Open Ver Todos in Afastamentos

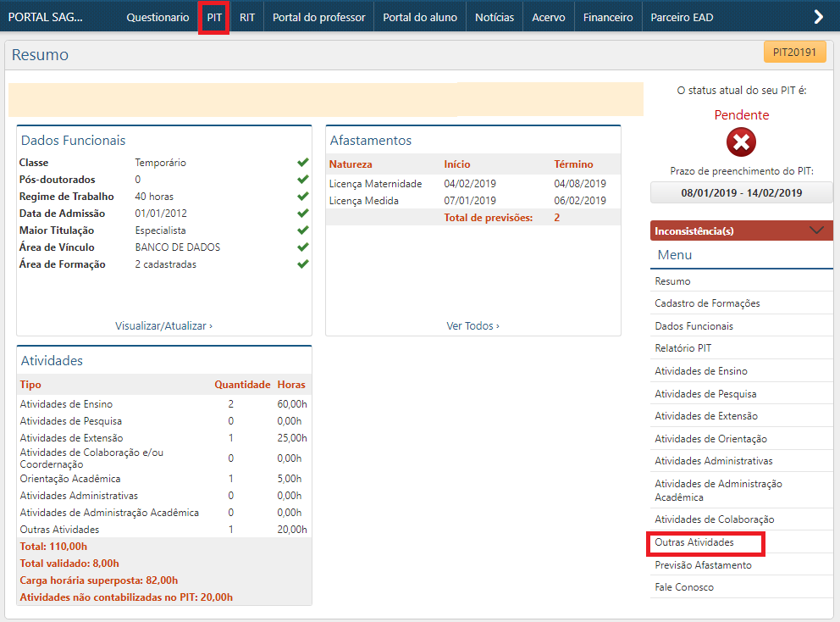pos(472,325)
